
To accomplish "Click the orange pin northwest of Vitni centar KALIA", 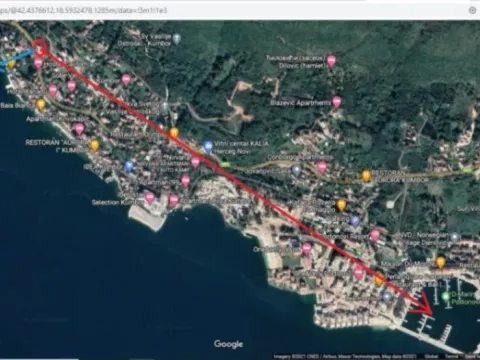I will pyautogui.click(x=174, y=133).
